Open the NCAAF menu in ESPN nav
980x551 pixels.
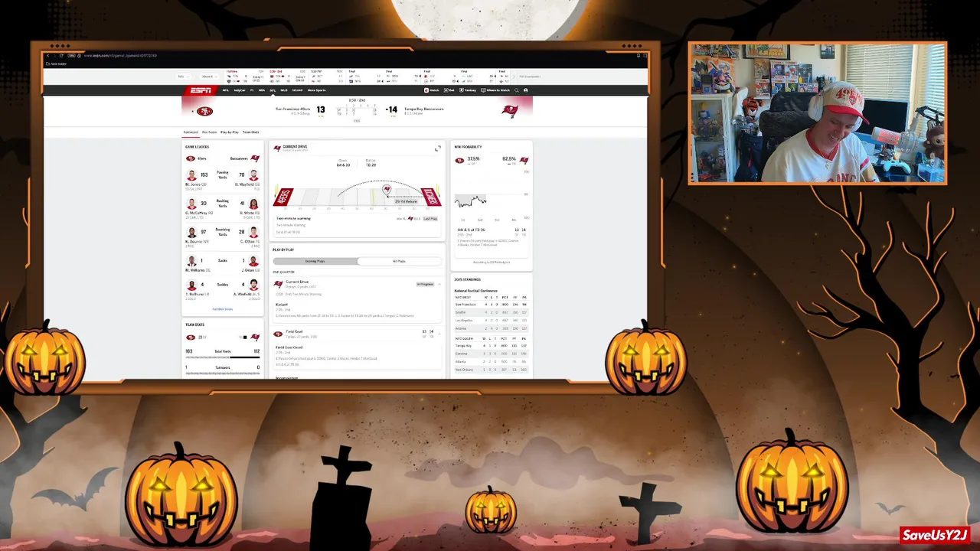[x=298, y=90]
